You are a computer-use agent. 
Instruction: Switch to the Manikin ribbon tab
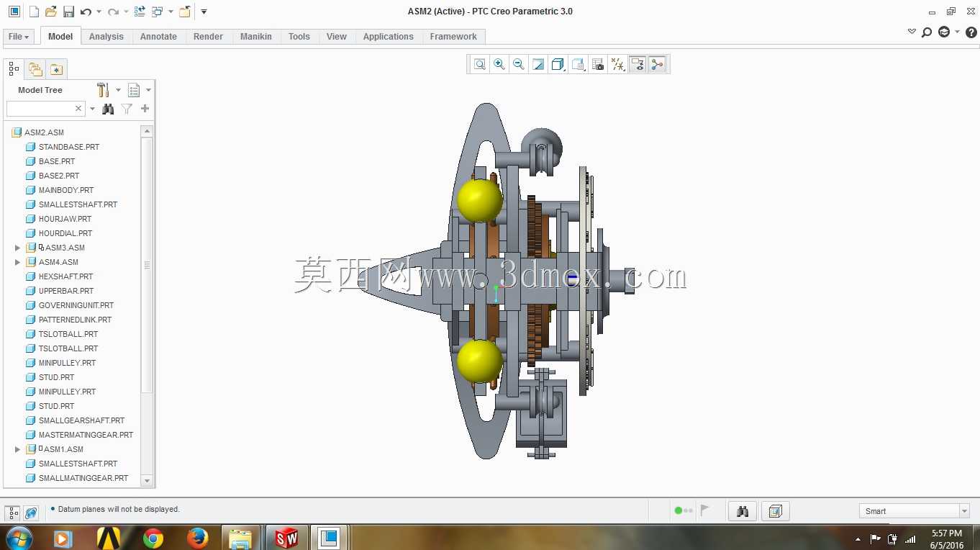click(x=256, y=37)
